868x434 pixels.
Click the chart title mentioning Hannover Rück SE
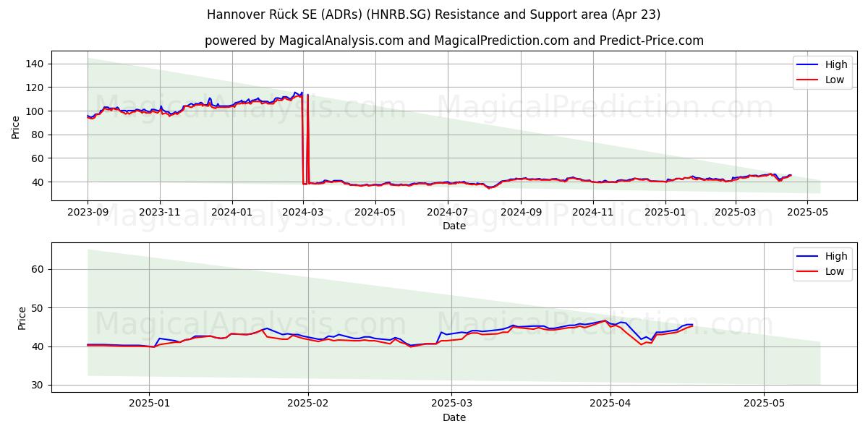(433, 14)
